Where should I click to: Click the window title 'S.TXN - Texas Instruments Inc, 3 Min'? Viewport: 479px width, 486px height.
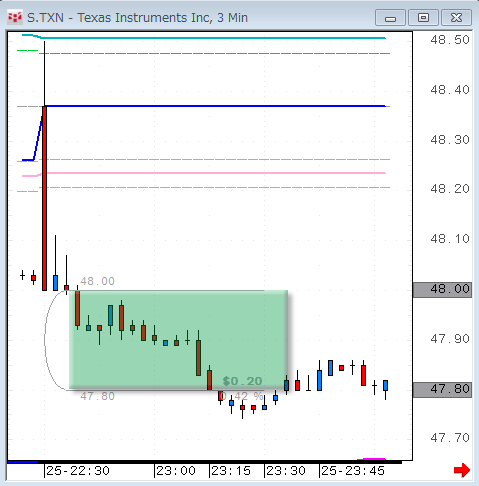click(x=137, y=18)
